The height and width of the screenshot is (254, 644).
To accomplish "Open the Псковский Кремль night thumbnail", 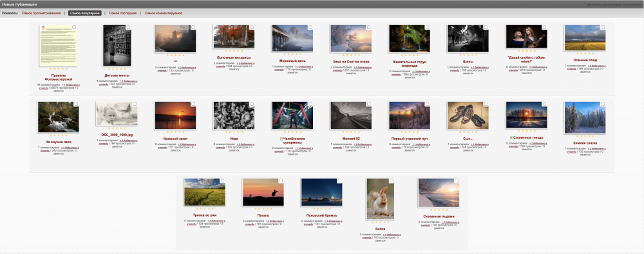I will (321, 192).
